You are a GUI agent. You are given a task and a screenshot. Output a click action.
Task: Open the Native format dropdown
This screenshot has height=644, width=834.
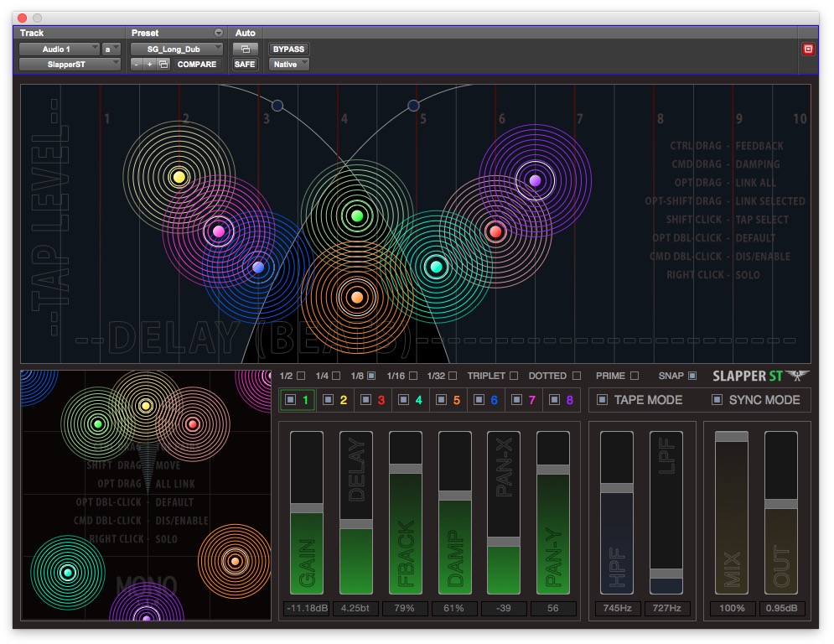tap(289, 65)
